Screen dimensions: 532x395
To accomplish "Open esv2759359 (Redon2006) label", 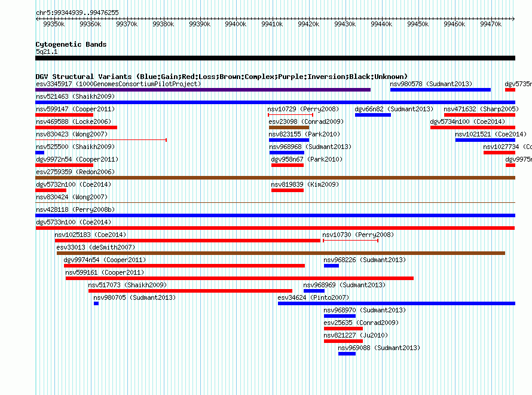I will (75, 172).
